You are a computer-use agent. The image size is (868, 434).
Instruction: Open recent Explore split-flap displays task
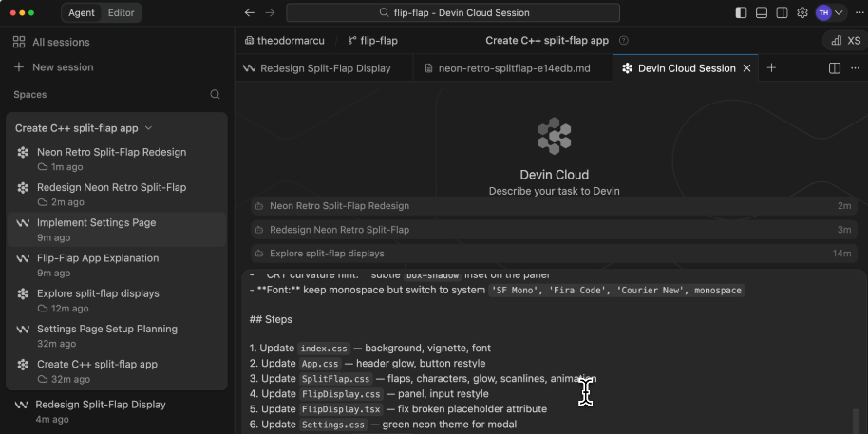click(x=554, y=254)
